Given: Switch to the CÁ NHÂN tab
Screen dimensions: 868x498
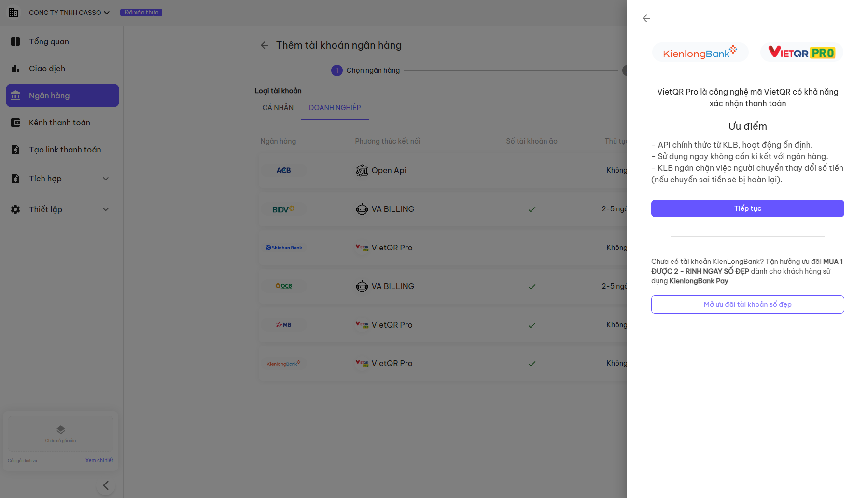Looking at the screenshot, I should (278, 108).
